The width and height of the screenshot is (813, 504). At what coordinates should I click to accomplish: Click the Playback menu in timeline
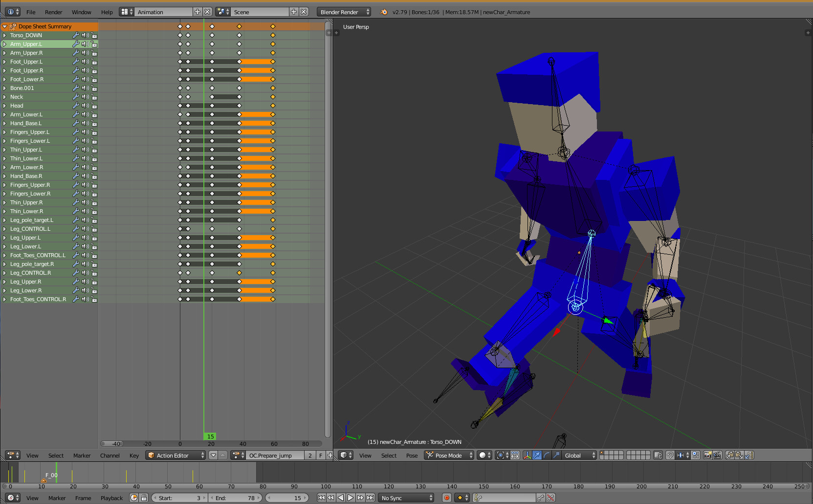(111, 498)
